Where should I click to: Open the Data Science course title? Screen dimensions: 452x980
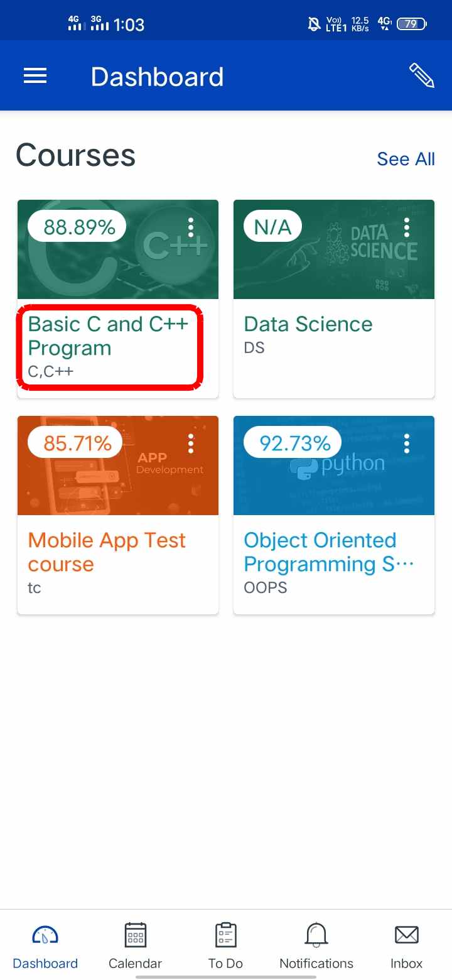(308, 324)
